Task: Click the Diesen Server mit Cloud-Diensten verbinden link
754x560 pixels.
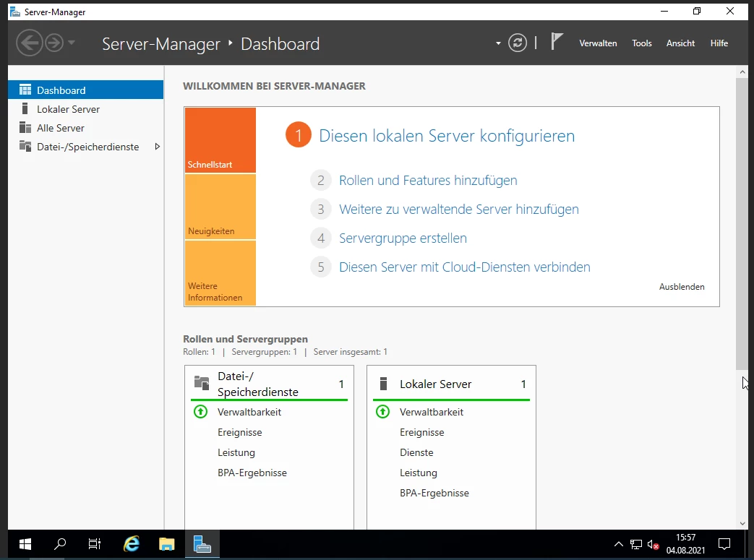Action: 464,267
